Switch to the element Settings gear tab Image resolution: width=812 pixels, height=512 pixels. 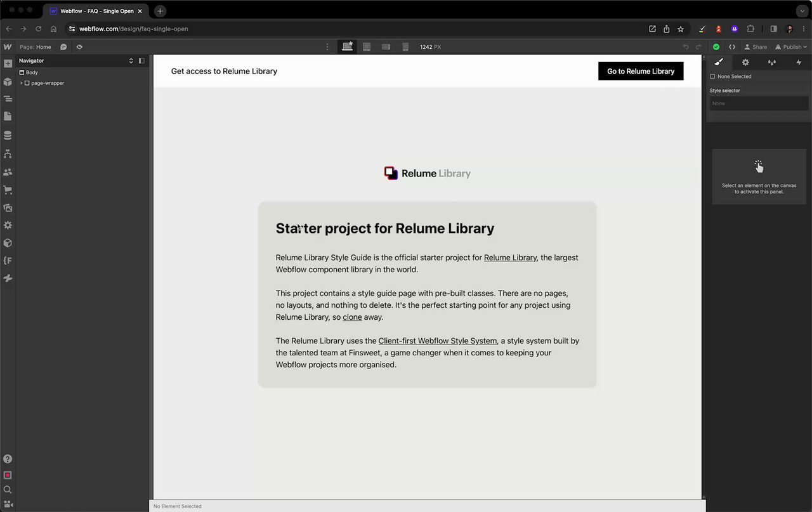[745, 62]
